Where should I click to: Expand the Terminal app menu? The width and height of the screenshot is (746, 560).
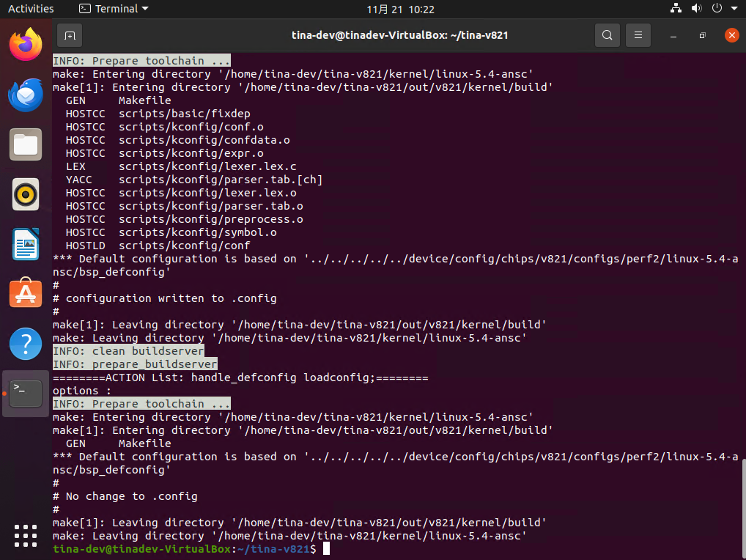point(114,9)
